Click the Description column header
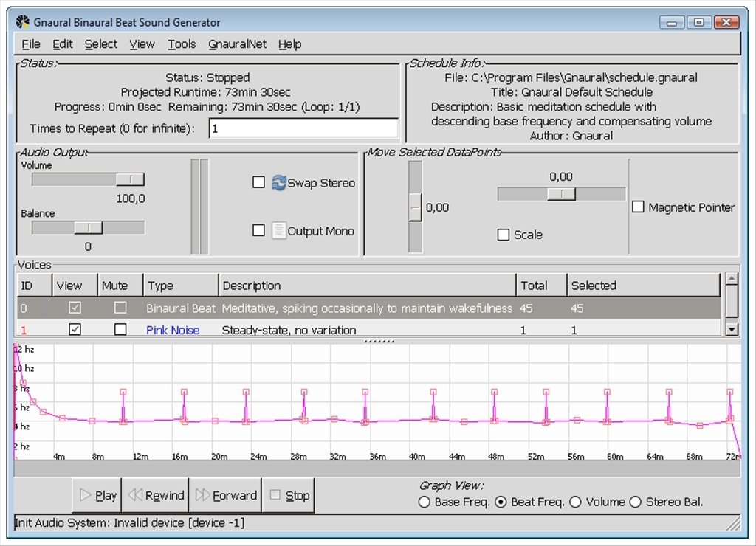This screenshot has width=756, height=546. coord(368,286)
